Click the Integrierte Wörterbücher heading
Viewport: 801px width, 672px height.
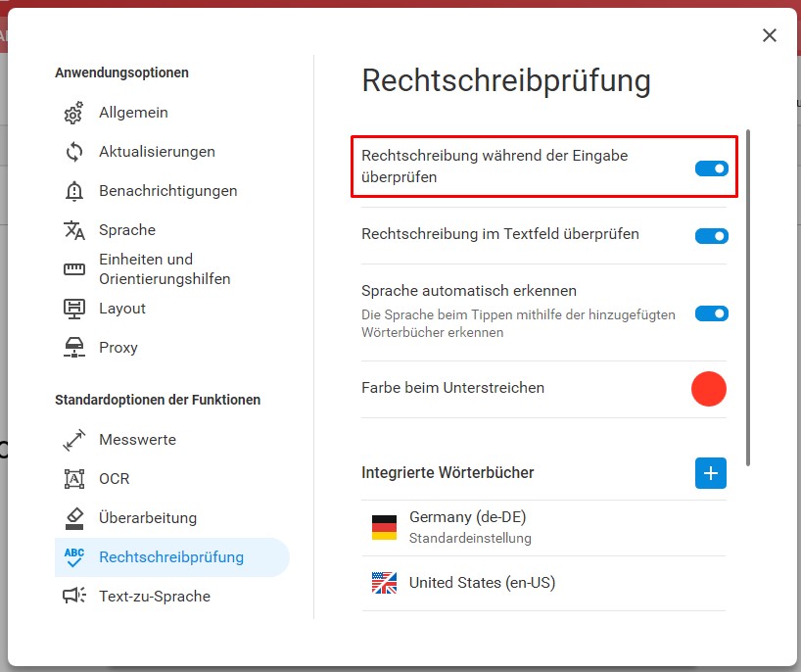tap(448, 473)
